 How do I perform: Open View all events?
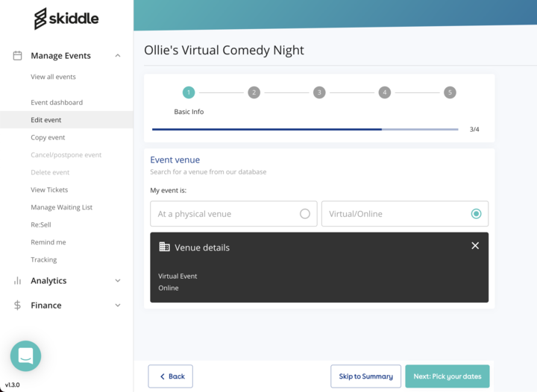point(53,77)
